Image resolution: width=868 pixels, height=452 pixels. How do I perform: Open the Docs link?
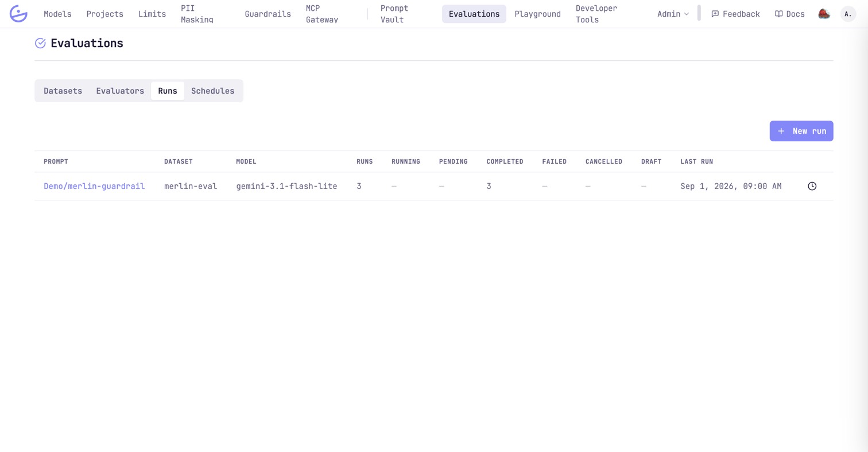click(x=789, y=14)
